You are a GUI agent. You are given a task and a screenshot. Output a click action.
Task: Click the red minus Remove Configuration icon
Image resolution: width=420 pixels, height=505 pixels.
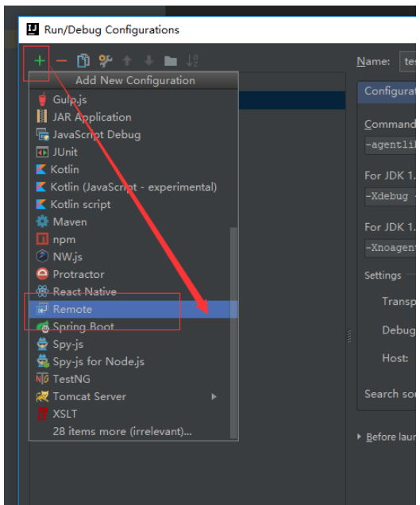61,60
